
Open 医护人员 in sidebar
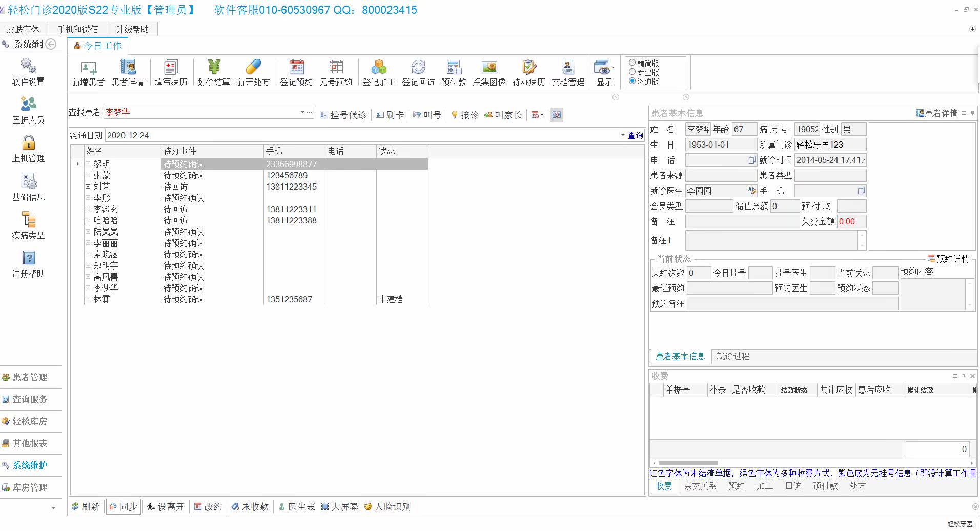28,110
